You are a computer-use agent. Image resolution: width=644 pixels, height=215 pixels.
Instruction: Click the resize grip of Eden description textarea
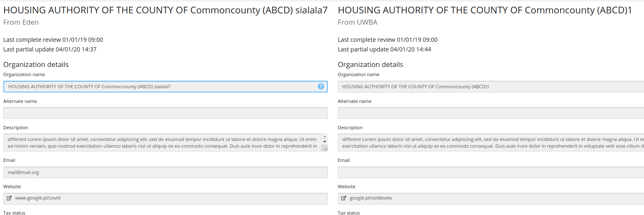325,148
